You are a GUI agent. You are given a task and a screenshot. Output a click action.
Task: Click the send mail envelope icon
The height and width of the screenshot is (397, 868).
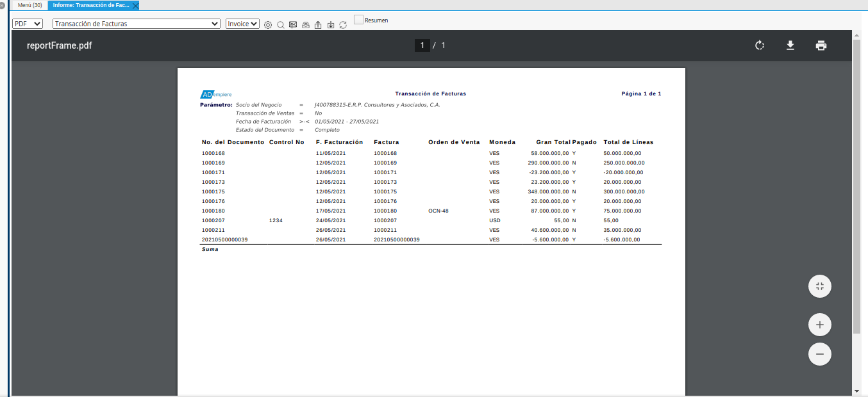pyautogui.click(x=293, y=25)
